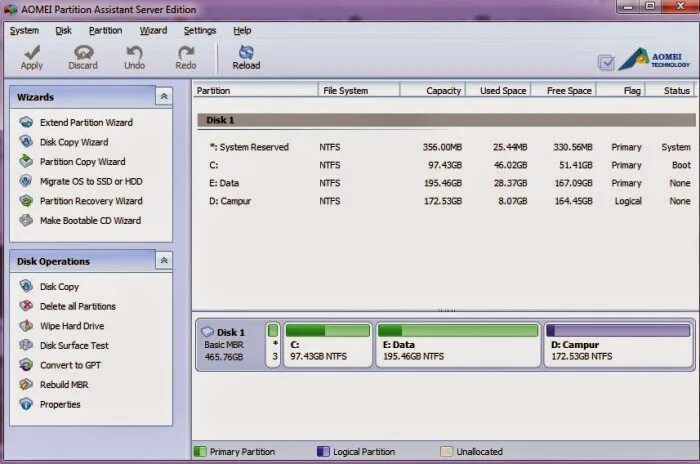Click Logical Partition blue legend swatch
The image size is (700, 464).
click(x=323, y=451)
